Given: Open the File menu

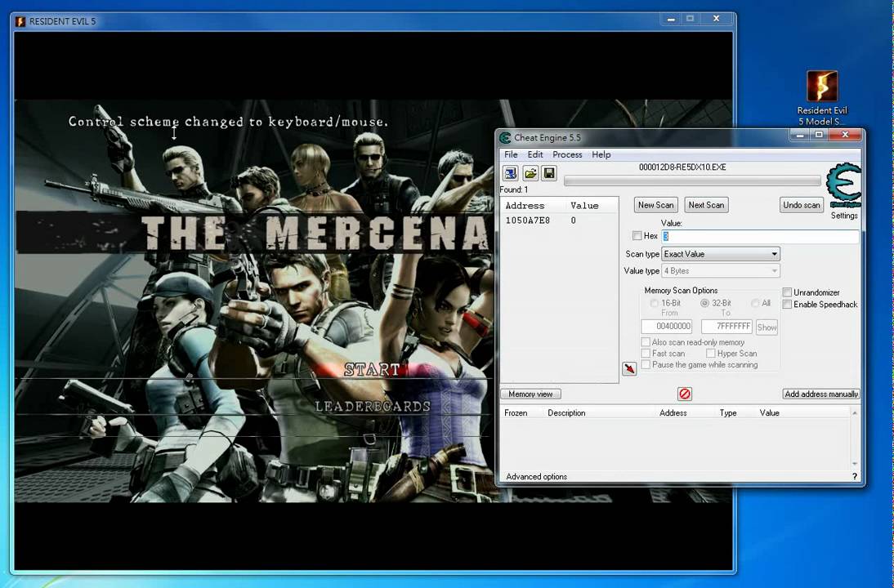Looking at the screenshot, I should pos(511,154).
